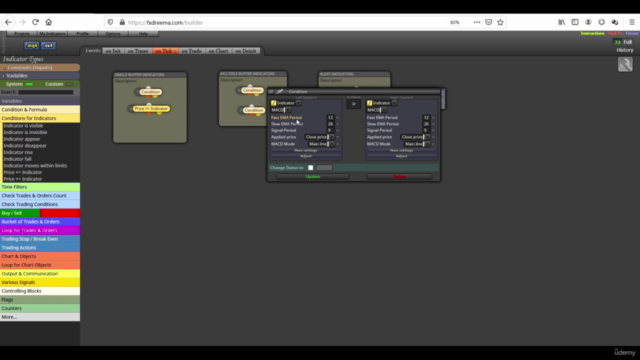Click the sidebar Search input field
The width and height of the screenshot is (640, 360).
pos(46,92)
